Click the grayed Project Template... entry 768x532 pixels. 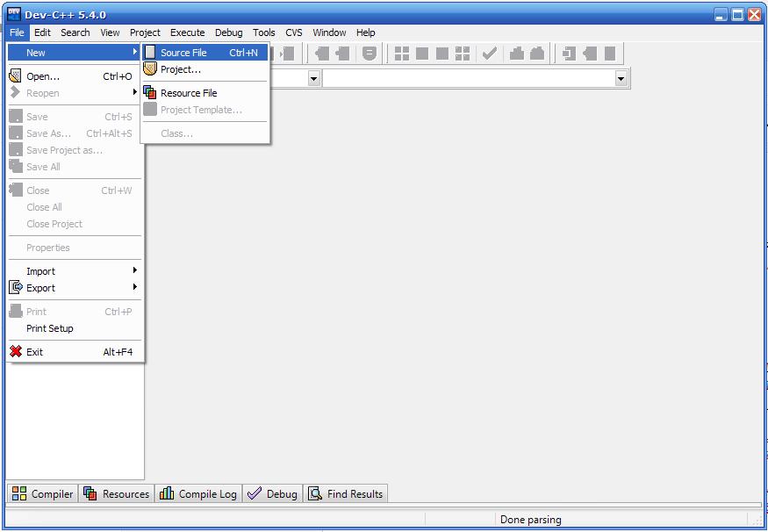(205, 110)
